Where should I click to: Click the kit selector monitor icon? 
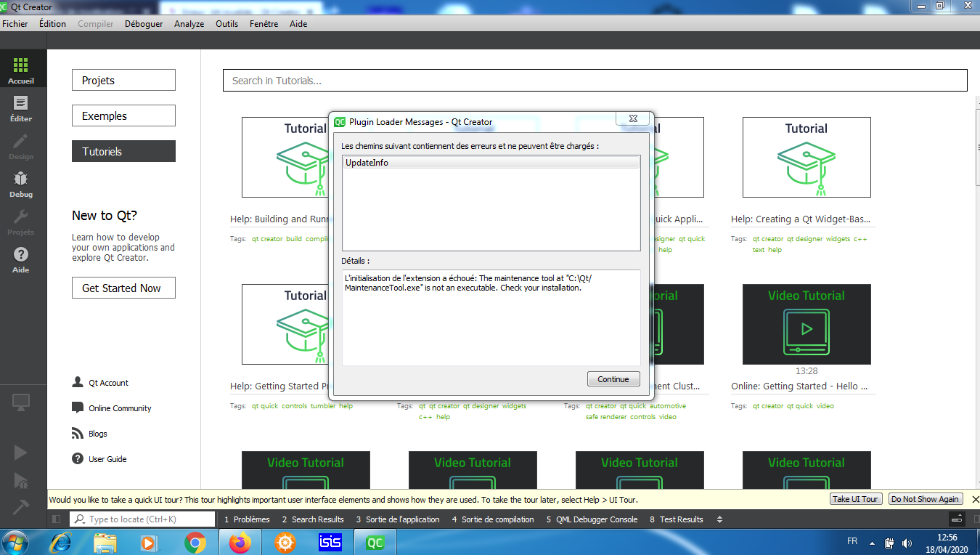coord(21,402)
